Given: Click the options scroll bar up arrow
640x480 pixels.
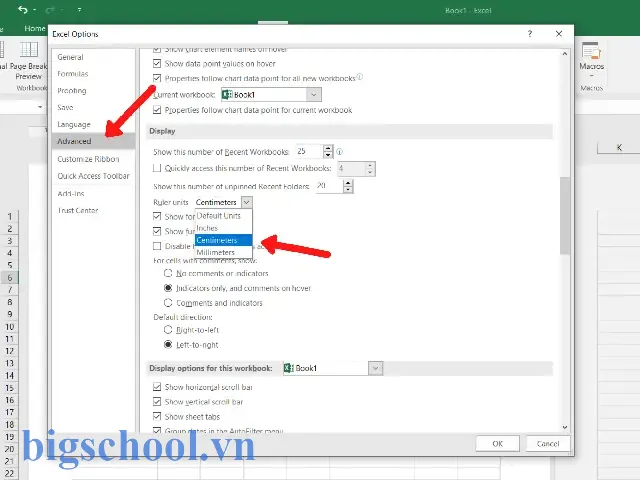Looking at the screenshot, I should (x=565, y=54).
